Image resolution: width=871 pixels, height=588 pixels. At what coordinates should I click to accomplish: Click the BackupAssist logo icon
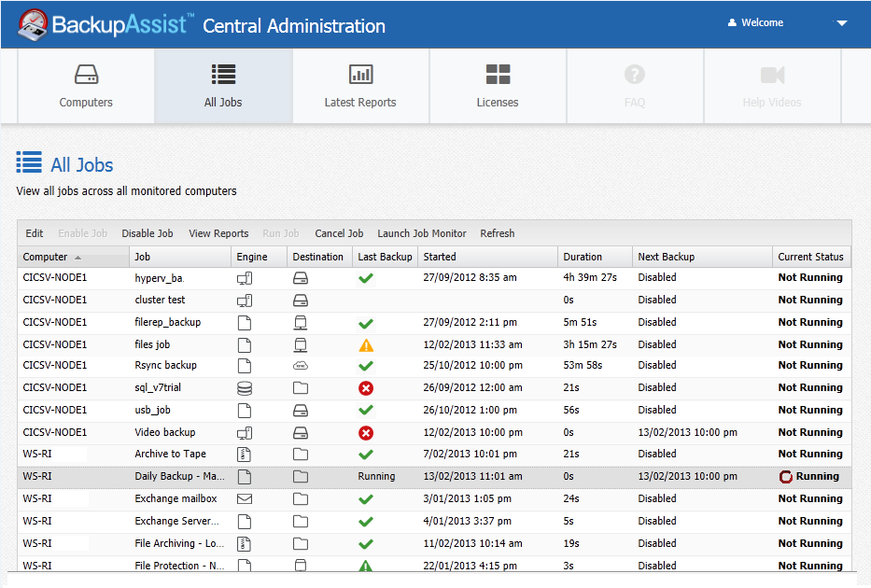coord(33,25)
